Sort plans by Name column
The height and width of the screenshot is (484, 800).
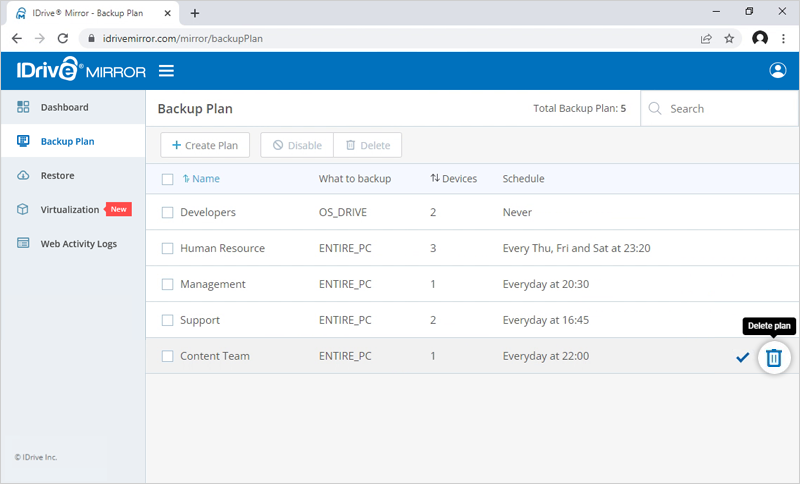[x=201, y=179]
